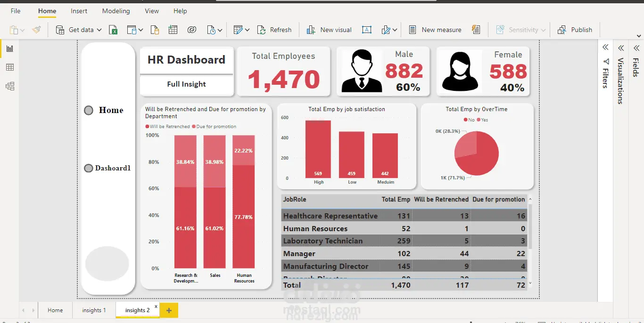644x323 pixels.
Task: Open the Model relationships view icon
Action: (10, 86)
